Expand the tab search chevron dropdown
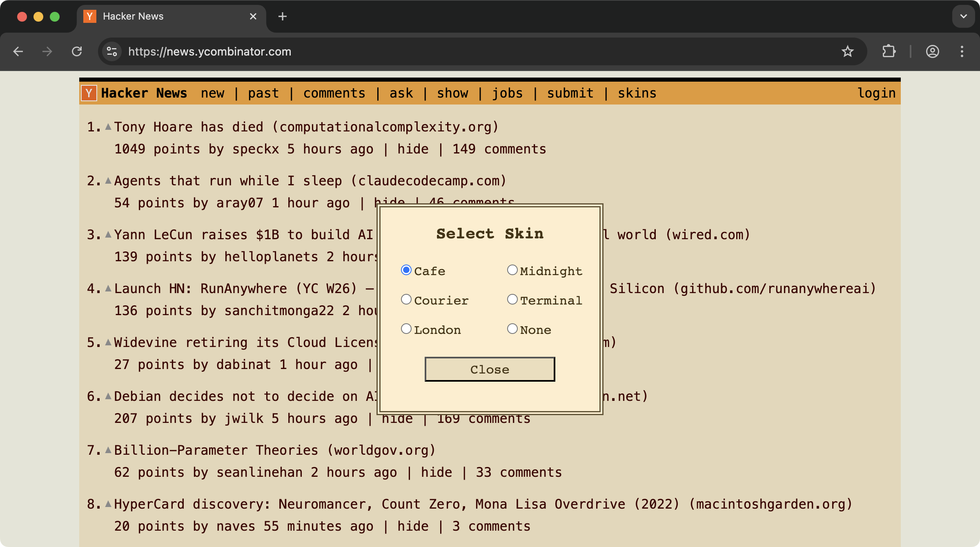 pyautogui.click(x=963, y=16)
